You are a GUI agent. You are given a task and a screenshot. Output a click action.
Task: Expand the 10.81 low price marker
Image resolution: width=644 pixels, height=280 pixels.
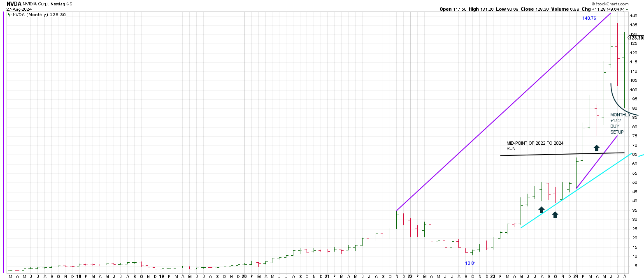470,263
